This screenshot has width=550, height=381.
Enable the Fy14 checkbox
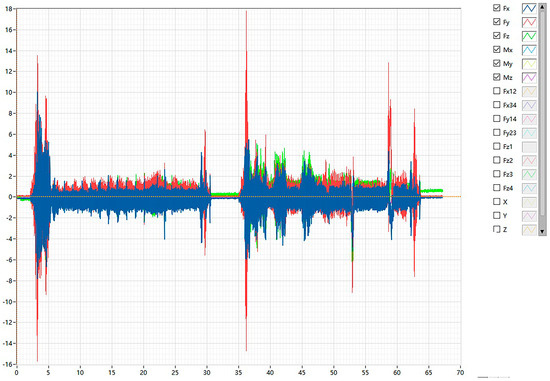pos(496,119)
